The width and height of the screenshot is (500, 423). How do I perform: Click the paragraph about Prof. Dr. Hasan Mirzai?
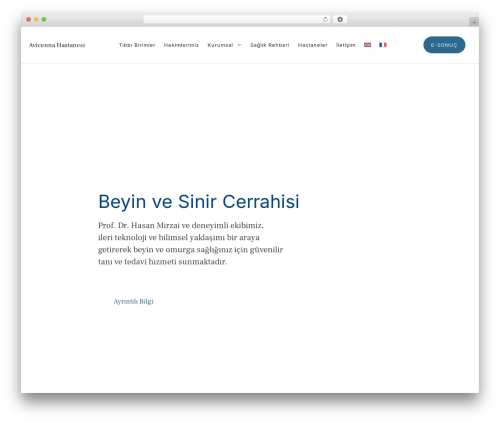(x=191, y=243)
